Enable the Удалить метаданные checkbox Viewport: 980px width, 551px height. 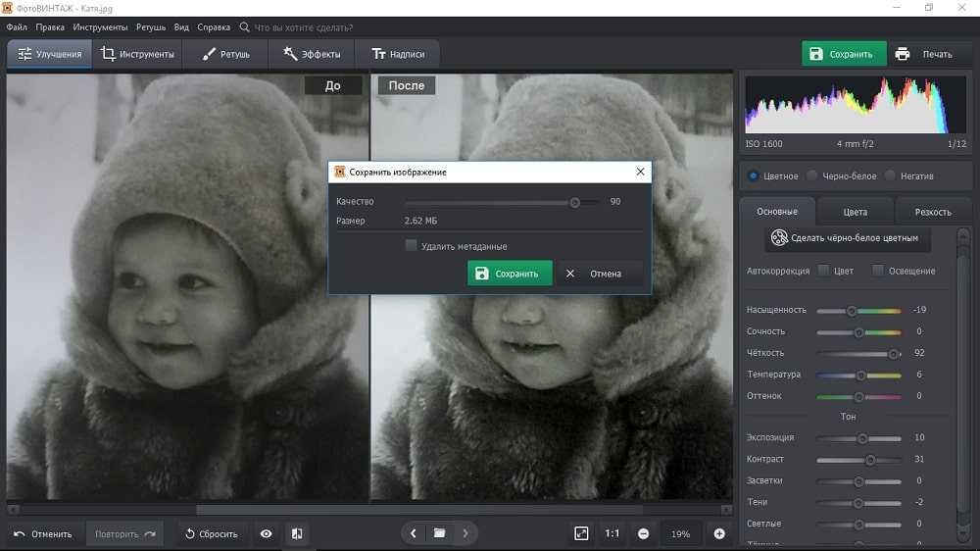tap(412, 246)
